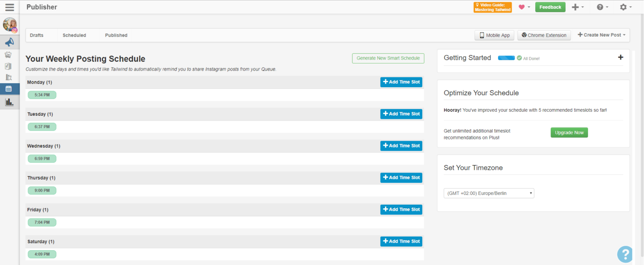Select the Thursday 9:00 PM time slot
This screenshot has width=644, height=265.
42,190
